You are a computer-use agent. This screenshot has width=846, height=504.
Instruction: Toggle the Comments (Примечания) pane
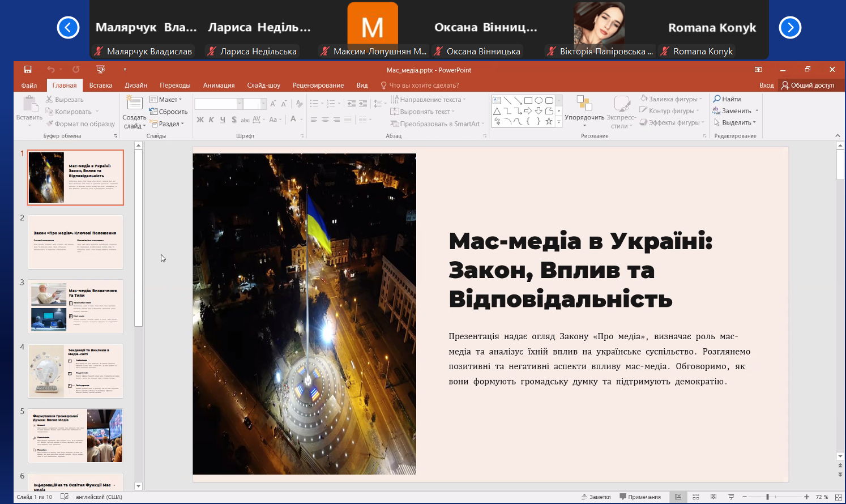(x=640, y=497)
